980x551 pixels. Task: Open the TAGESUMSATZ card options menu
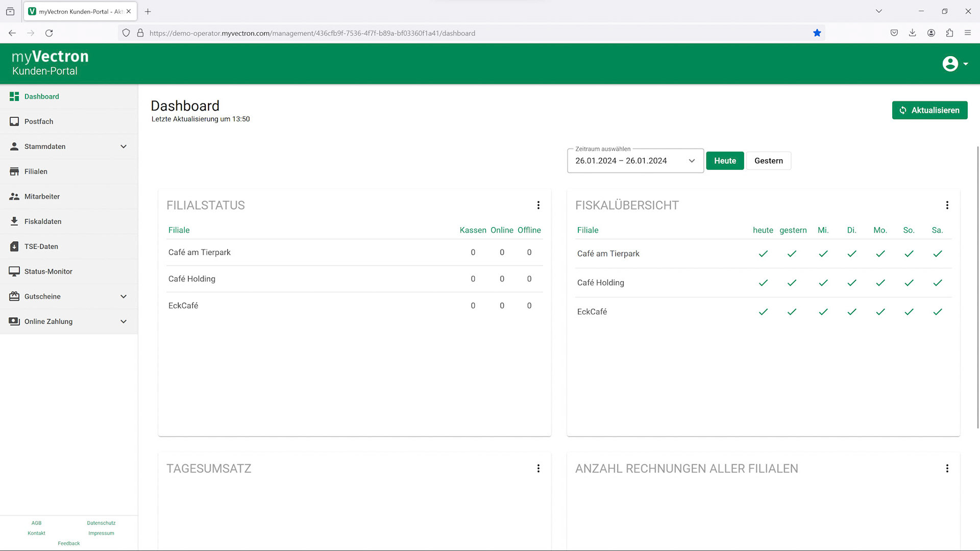pyautogui.click(x=538, y=468)
